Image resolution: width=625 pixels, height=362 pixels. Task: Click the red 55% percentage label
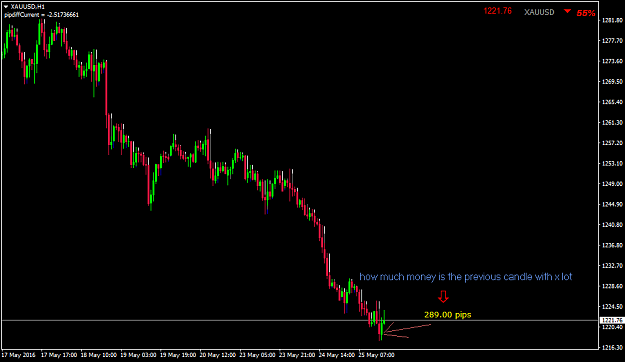pyautogui.click(x=586, y=13)
